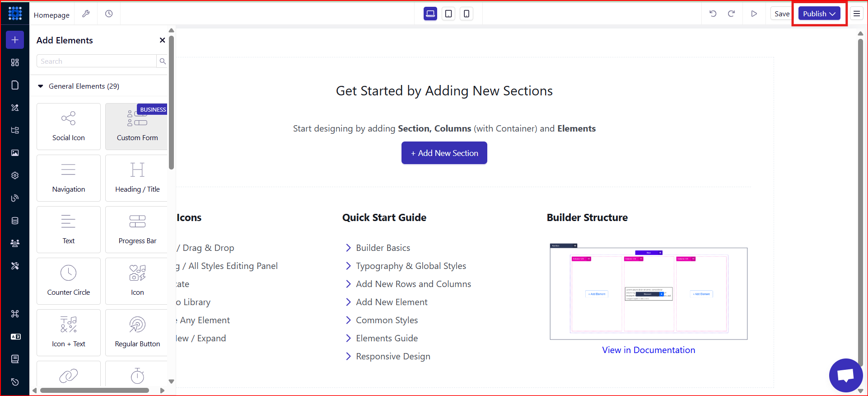
Task: Open the hamburger menu at top right
Action: click(x=856, y=14)
